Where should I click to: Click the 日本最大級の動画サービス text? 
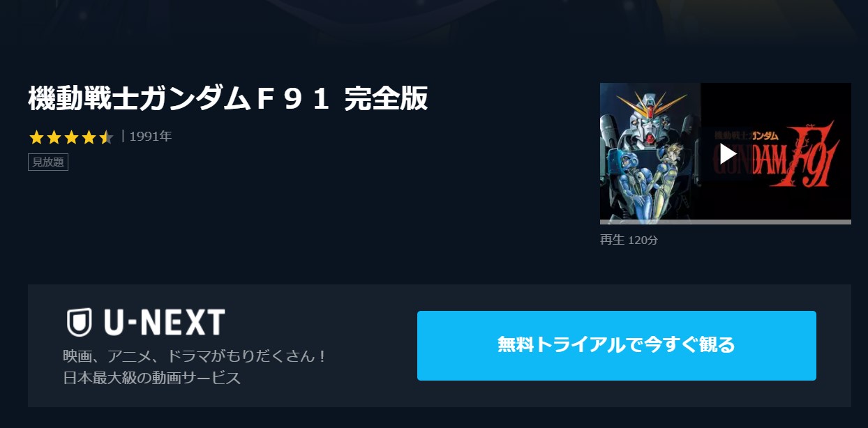(x=152, y=379)
